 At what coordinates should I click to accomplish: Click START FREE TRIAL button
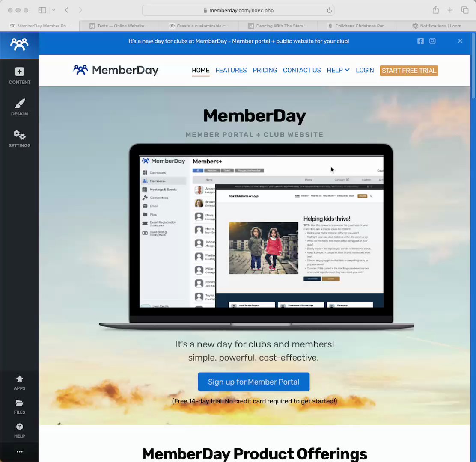(x=409, y=71)
